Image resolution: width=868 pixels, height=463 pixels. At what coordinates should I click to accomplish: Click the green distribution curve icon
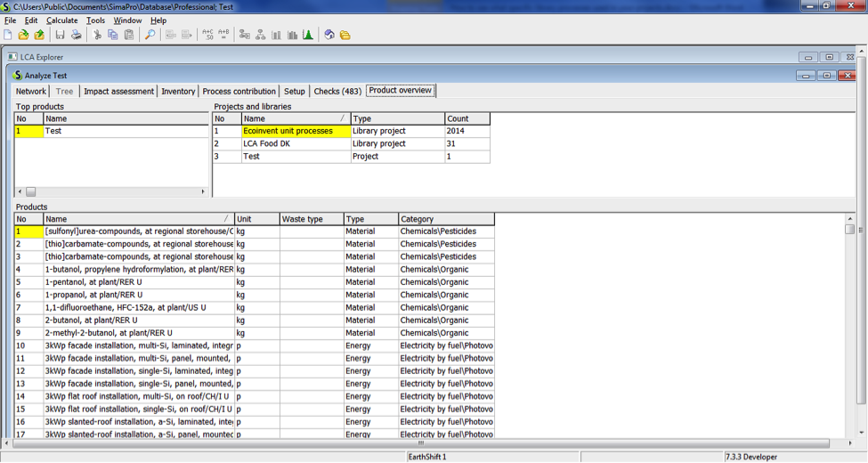[308, 35]
